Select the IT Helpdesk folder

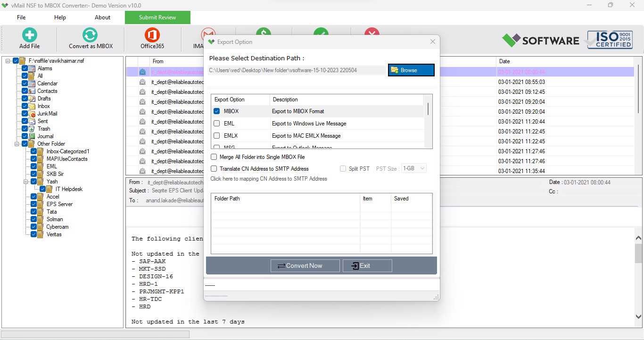click(69, 189)
